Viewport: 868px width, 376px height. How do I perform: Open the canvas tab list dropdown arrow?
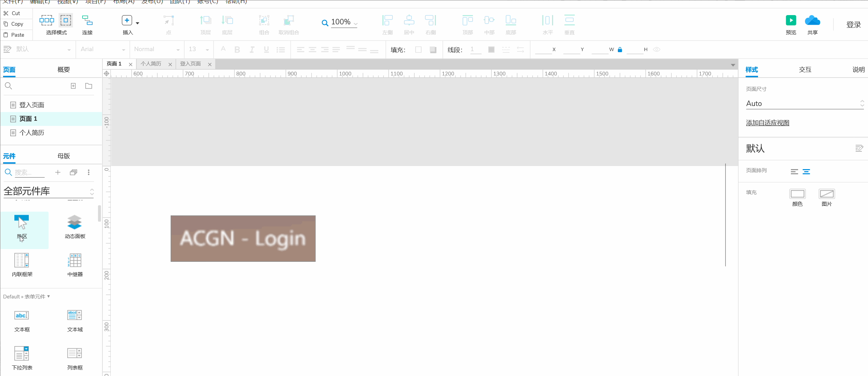[x=733, y=65]
